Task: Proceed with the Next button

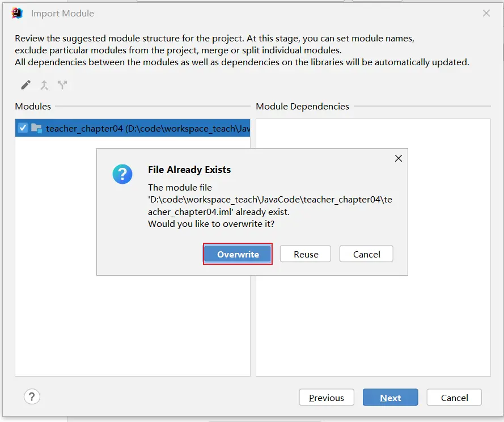Action: (390, 398)
